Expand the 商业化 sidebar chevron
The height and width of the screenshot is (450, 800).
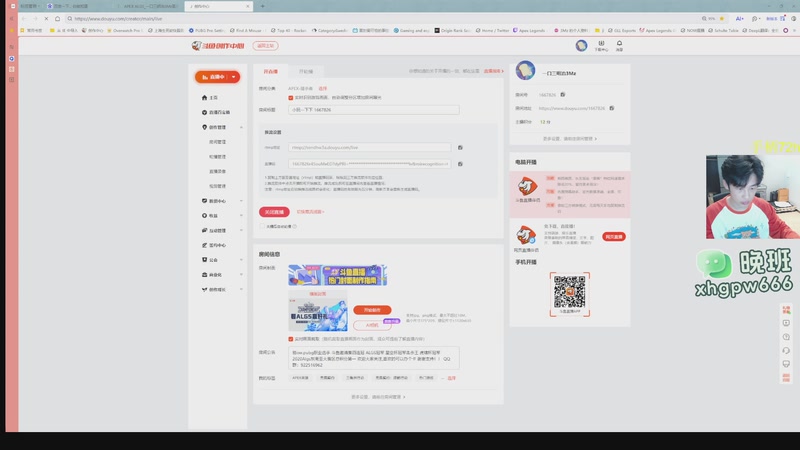[241, 274]
